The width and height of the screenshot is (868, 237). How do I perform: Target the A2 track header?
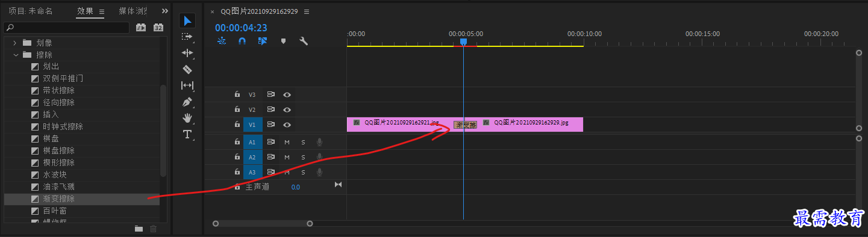252,157
